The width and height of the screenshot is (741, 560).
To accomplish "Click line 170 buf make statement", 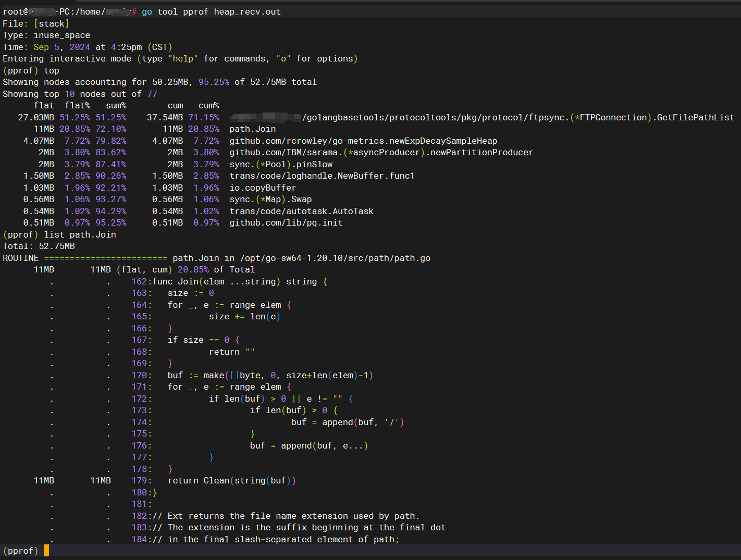I will (x=270, y=375).
